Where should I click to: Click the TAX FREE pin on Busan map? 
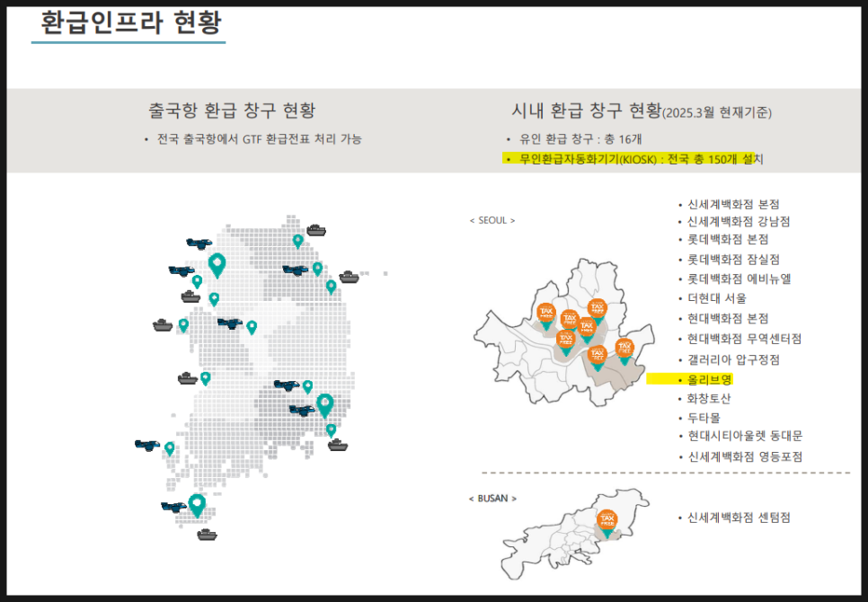point(607,523)
